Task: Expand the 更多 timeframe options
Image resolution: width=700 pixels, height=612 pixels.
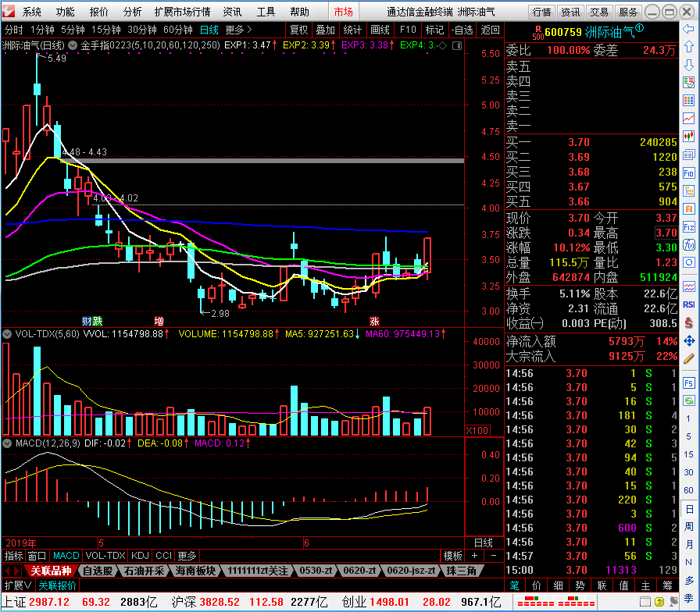Action: pos(238,30)
